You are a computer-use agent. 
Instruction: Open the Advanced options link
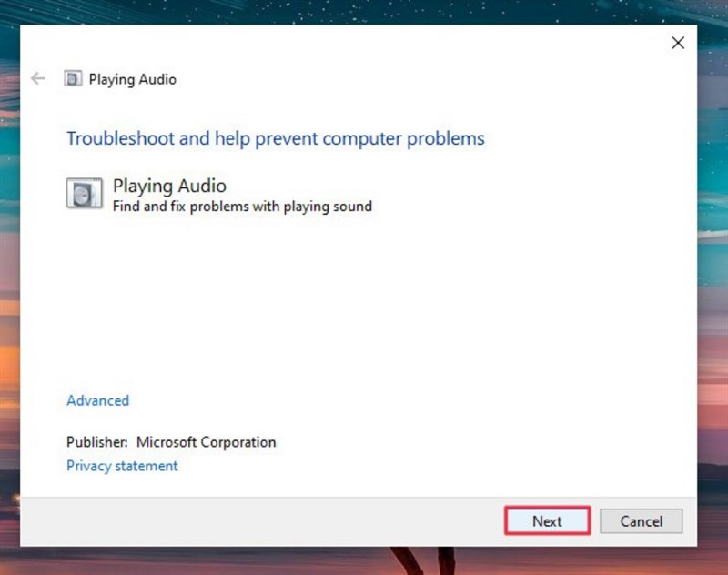pos(98,400)
